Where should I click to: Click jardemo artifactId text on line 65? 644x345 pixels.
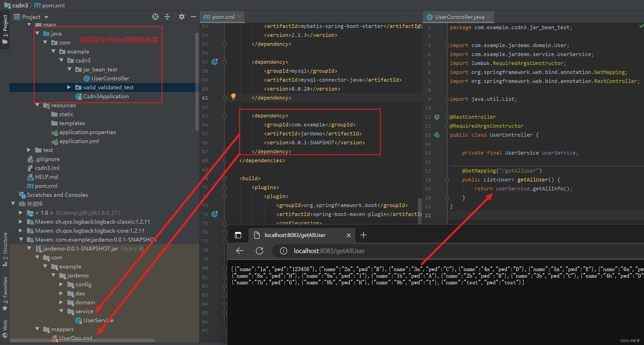[311, 134]
